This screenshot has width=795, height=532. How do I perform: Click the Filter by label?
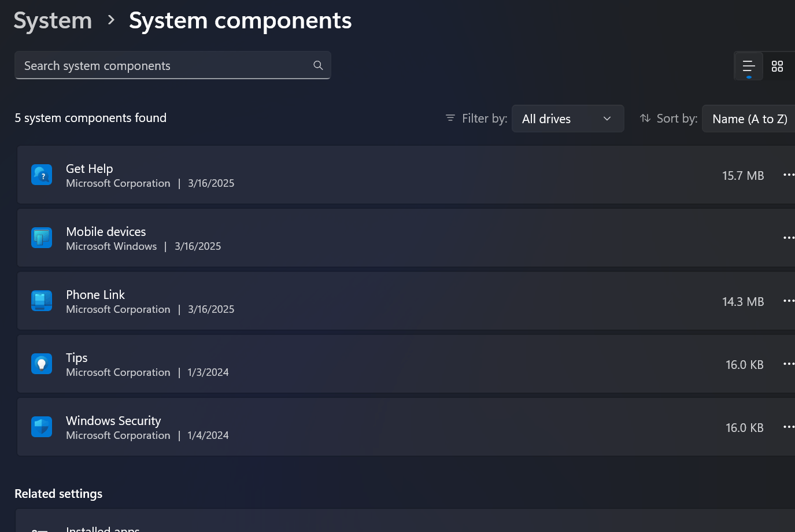click(485, 119)
